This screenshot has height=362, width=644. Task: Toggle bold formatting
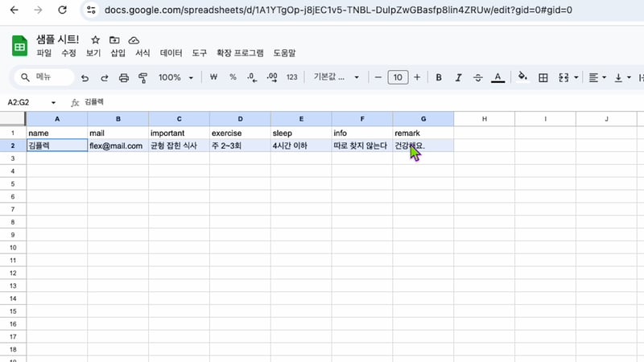[439, 77]
